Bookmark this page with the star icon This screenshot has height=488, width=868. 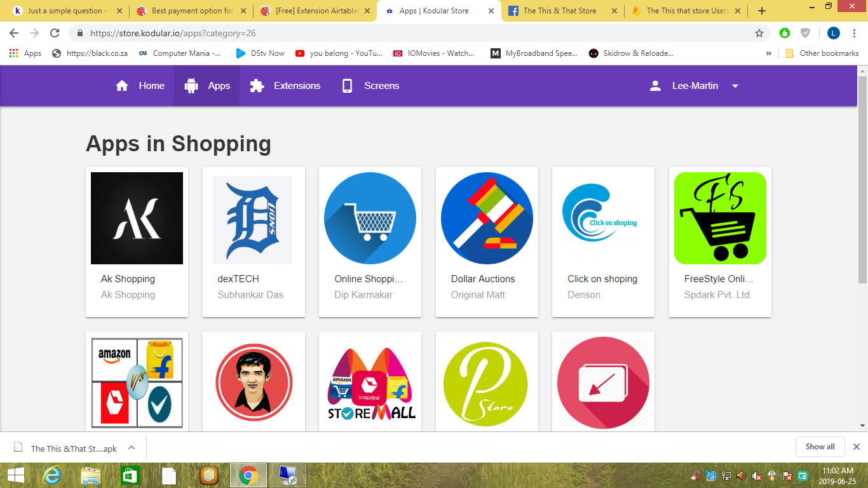click(759, 33)
